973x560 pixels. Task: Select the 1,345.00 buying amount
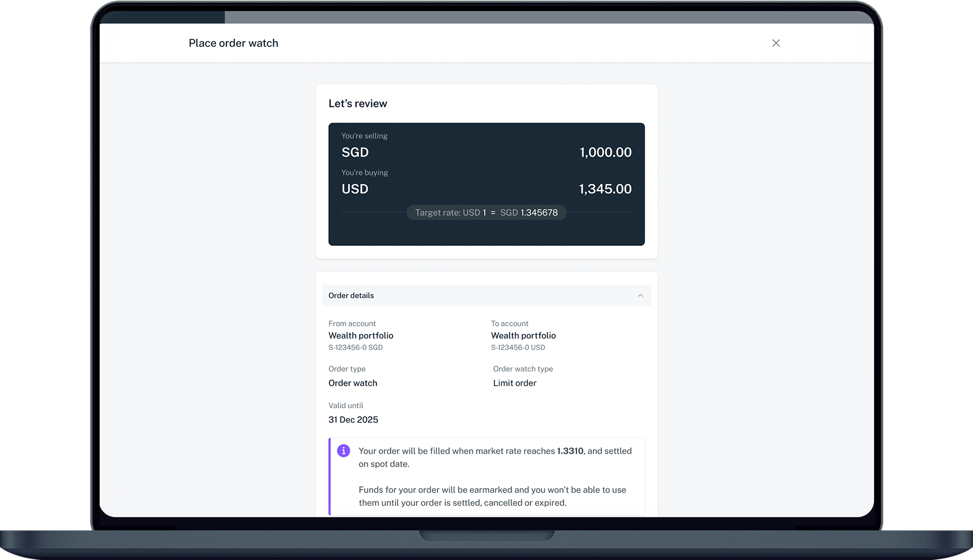point(605,189)
